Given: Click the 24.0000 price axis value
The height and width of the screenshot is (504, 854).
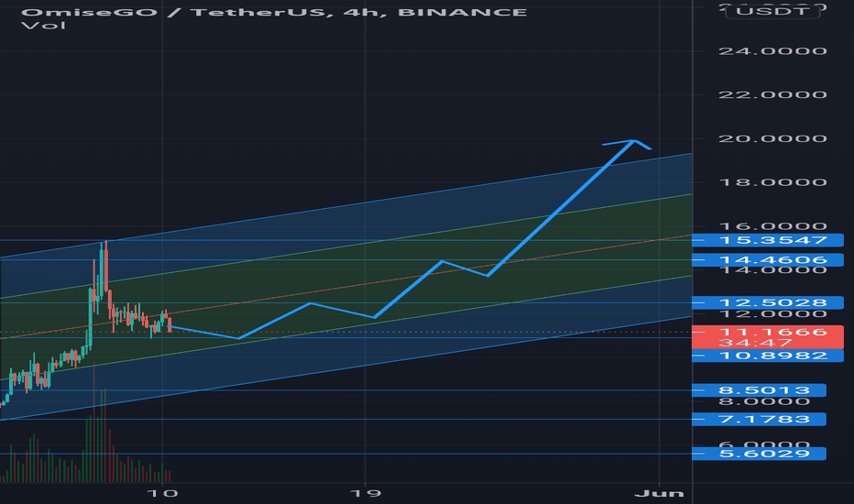Looking at the screenshot, I should [772, 51].
